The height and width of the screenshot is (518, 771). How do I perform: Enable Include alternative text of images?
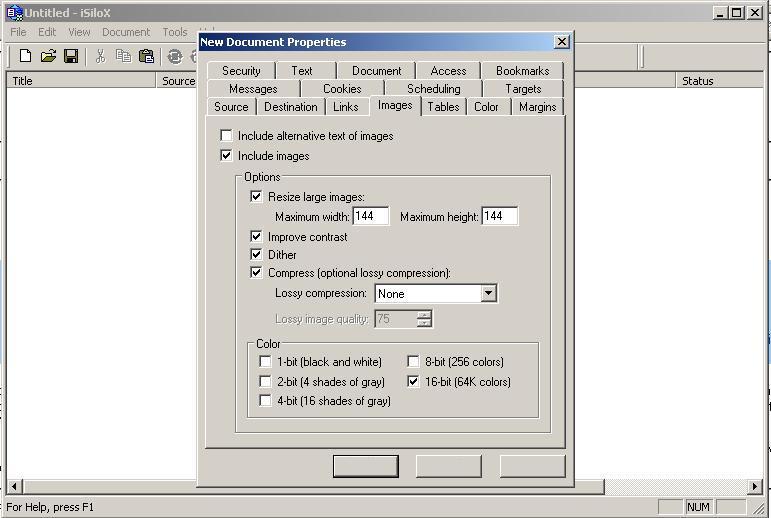pyautogui.click(x=226, y=135)
